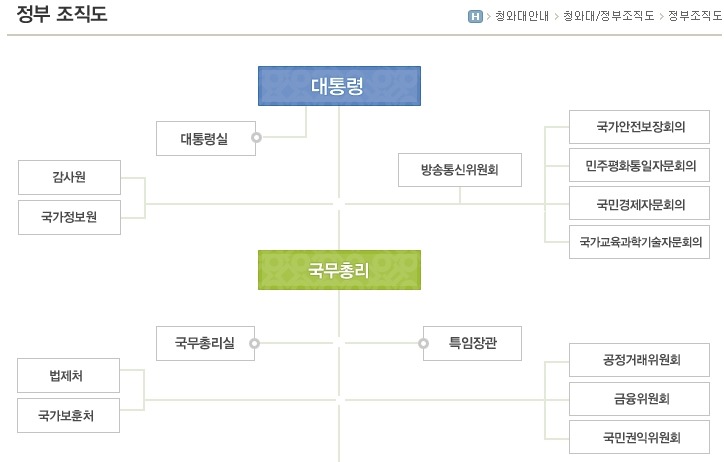Click the green 국무총리 box
Image resolution: width=724 pixels, height=462 pixels.
(x=339, y=269)
